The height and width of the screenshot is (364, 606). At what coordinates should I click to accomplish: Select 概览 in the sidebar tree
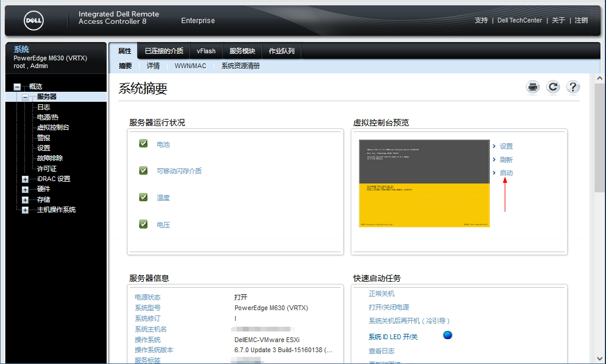[36, 87]
